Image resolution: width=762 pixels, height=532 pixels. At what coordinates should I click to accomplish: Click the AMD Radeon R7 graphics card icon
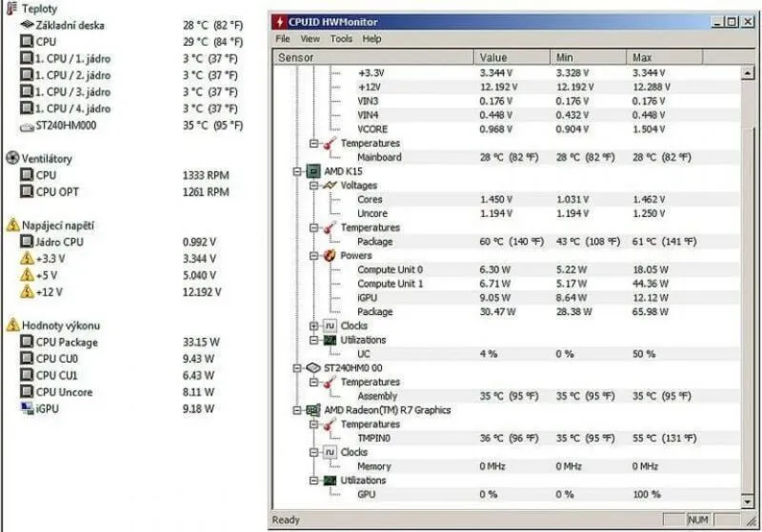tap(313, 410)
